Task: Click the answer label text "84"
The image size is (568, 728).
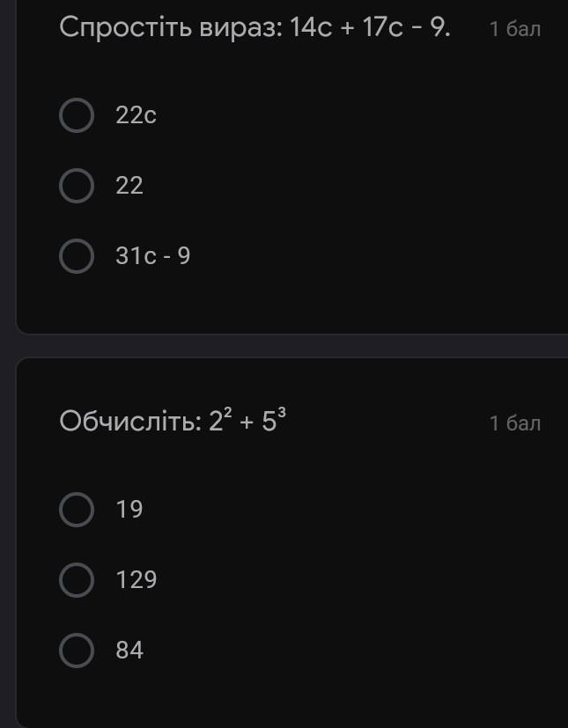Action: tap(129, 651)
